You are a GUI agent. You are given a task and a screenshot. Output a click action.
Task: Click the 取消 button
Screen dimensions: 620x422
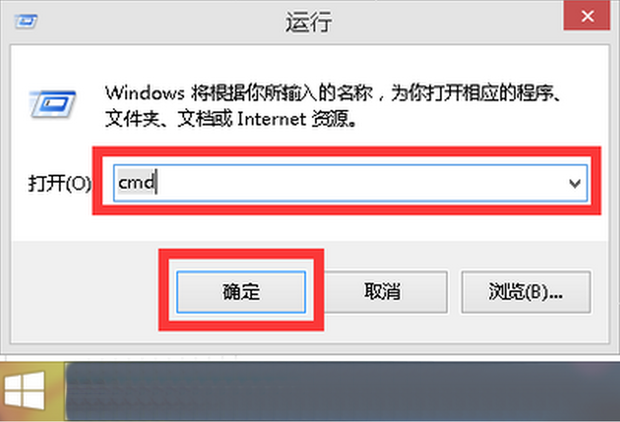pyautogui.click(x=382, y=292)
